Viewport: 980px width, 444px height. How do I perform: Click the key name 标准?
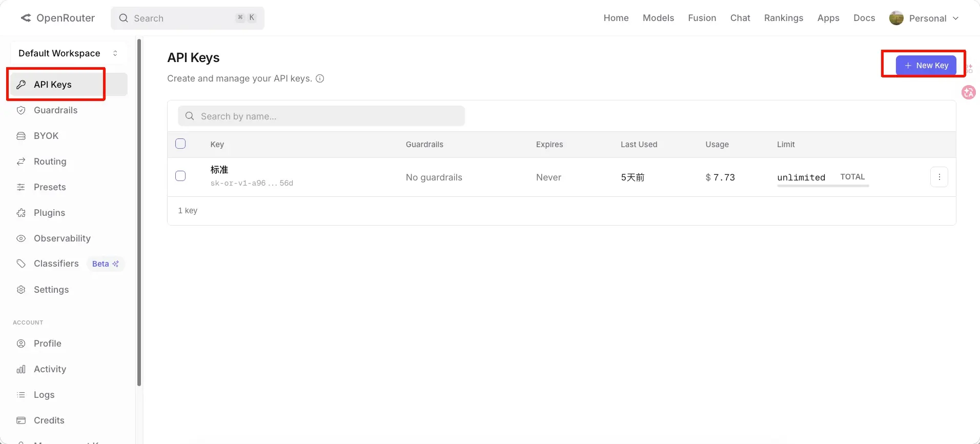[x=219, y=170]
